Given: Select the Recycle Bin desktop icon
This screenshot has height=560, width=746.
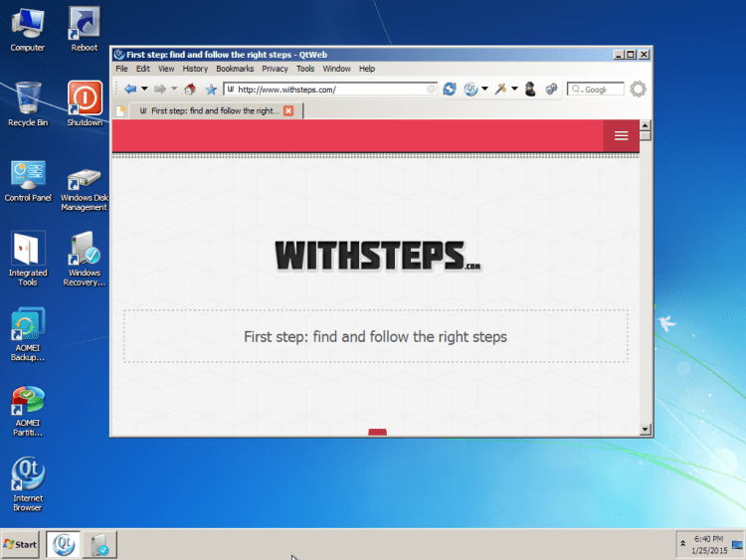Looking at the screenshot, I should click(28, 104).
